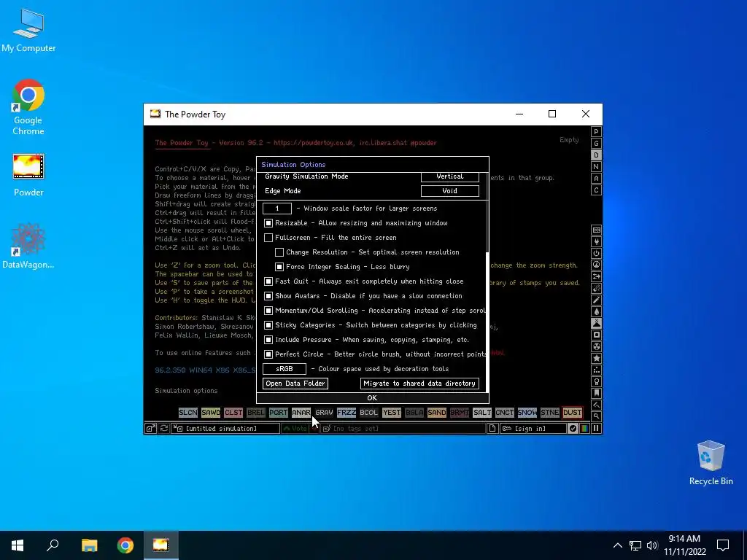The height and width of the screenshot is (560, 747).
Task: Select the G render preset
Action: click(x=596, y=144)
